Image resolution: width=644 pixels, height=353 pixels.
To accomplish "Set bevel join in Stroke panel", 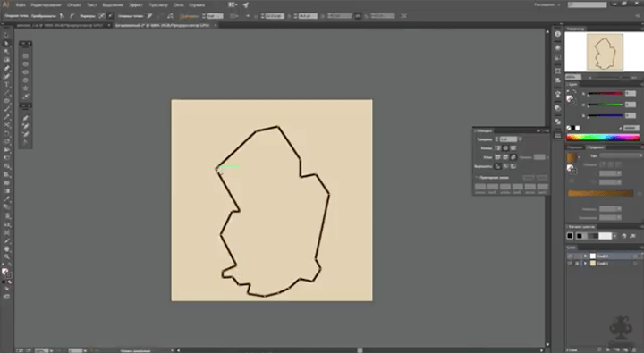I will (513, 157).
